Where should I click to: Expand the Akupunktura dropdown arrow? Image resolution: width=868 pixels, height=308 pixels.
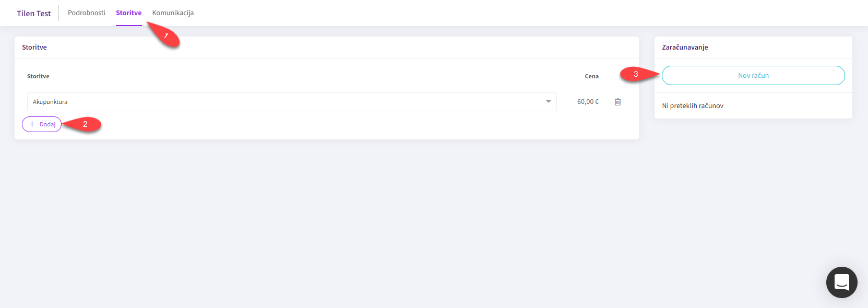548,102
